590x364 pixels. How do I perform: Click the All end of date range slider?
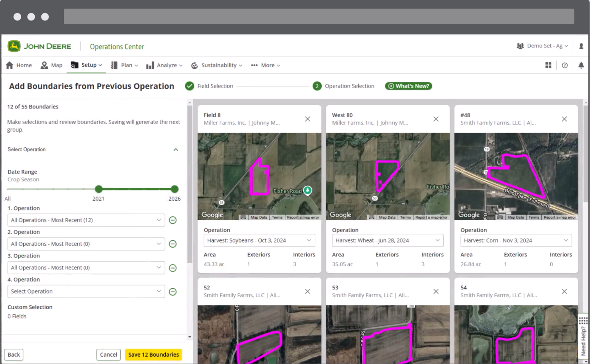8,199
